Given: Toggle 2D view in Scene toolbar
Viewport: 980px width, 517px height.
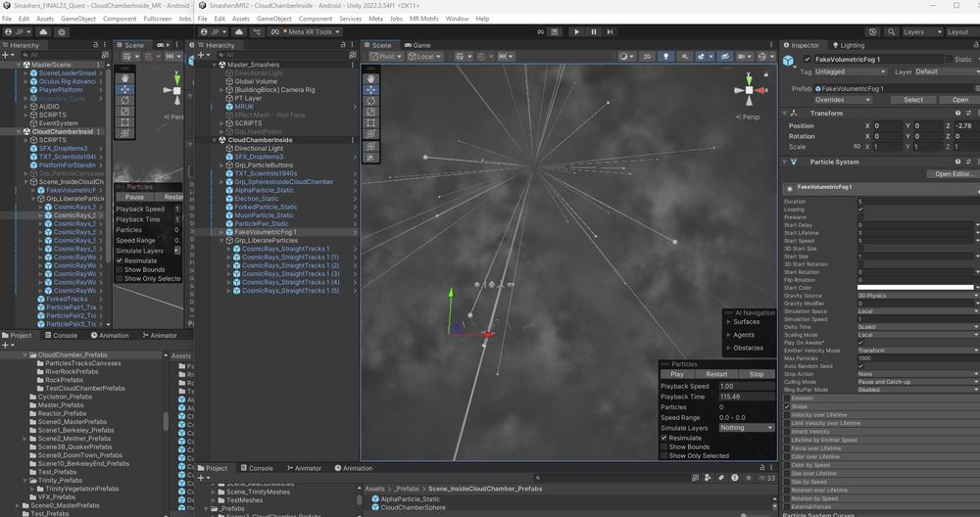Looking at the screenshot, I should coord(647,57).
